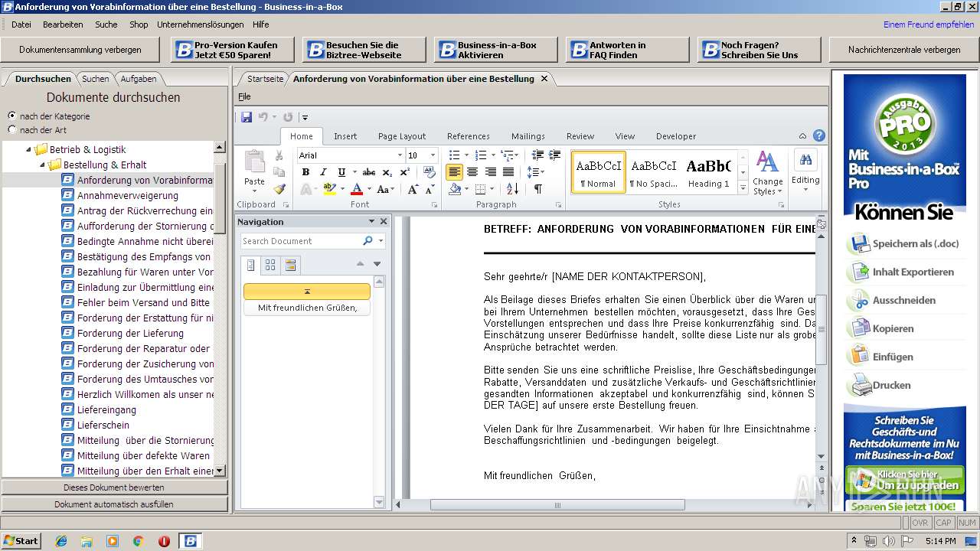Open Search Document options dropdown arrow
Screen dimensions: 980x551
click(x=381, y=241)
